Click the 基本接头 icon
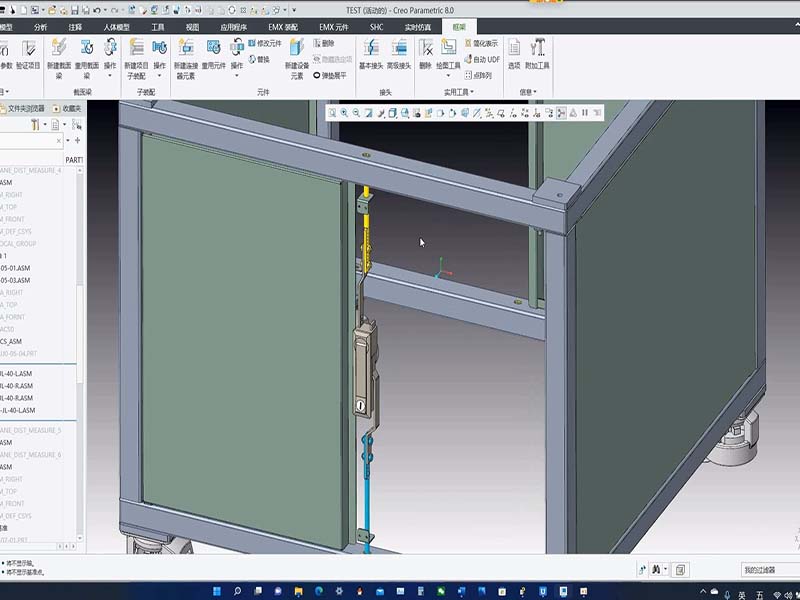800x600 pixels. 370,48
